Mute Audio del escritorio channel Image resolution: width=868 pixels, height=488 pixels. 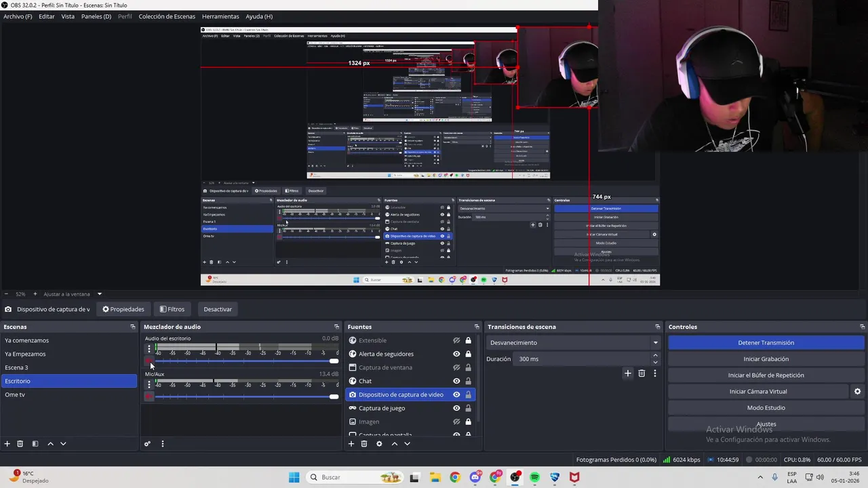point(149,361)
